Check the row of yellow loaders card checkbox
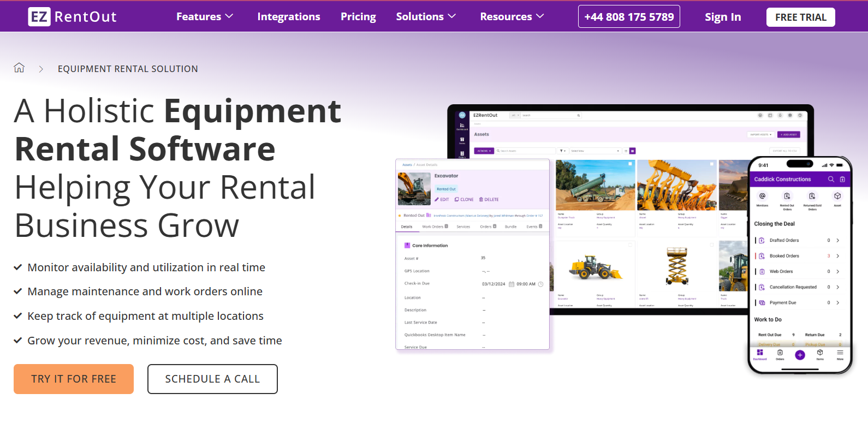868x429 pixels. pos(711,164)
